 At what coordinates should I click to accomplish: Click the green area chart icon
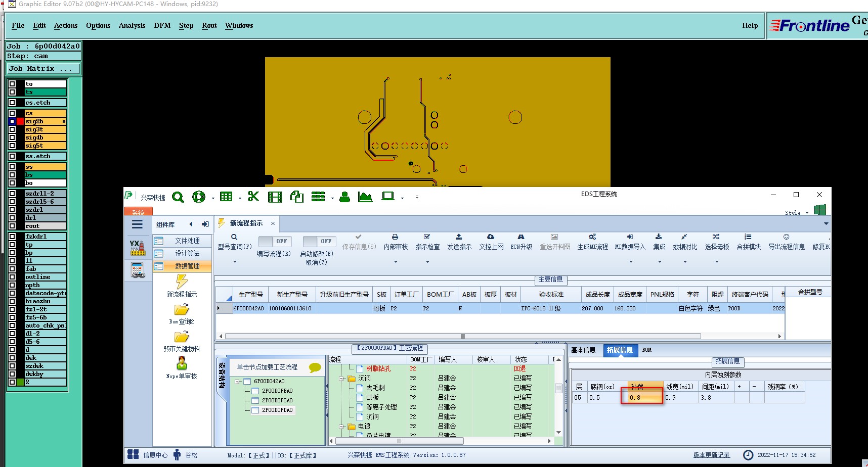(x=365, y=197)
